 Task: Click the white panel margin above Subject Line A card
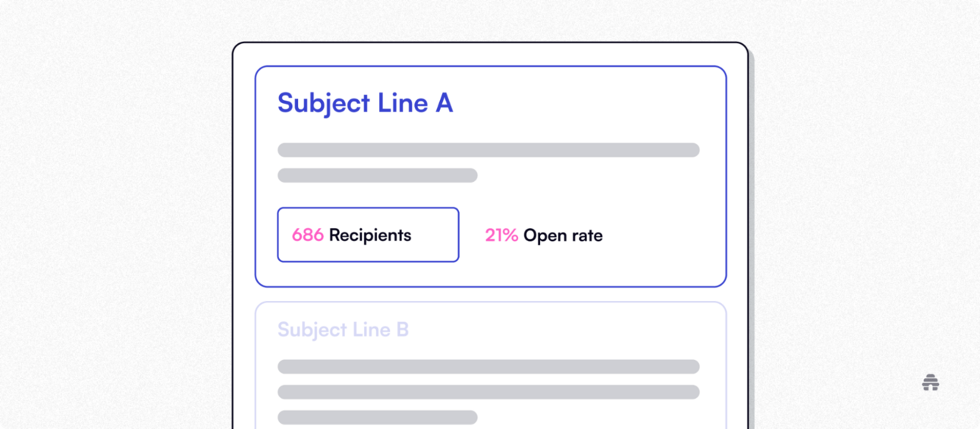(x=490, y=55)
